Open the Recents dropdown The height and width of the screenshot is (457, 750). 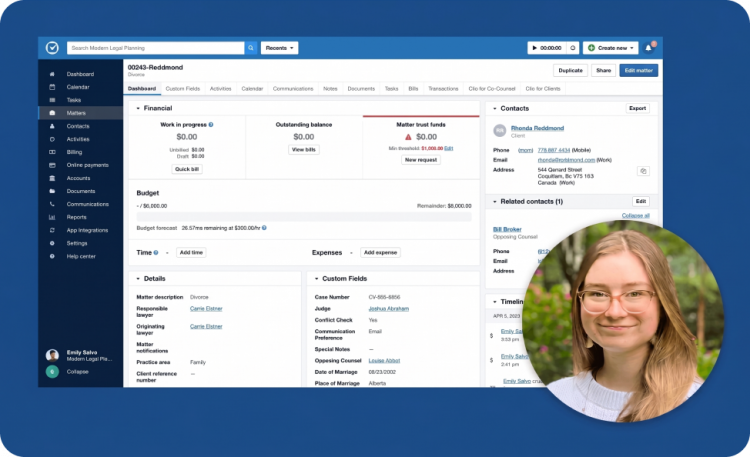tap(279, 48)
